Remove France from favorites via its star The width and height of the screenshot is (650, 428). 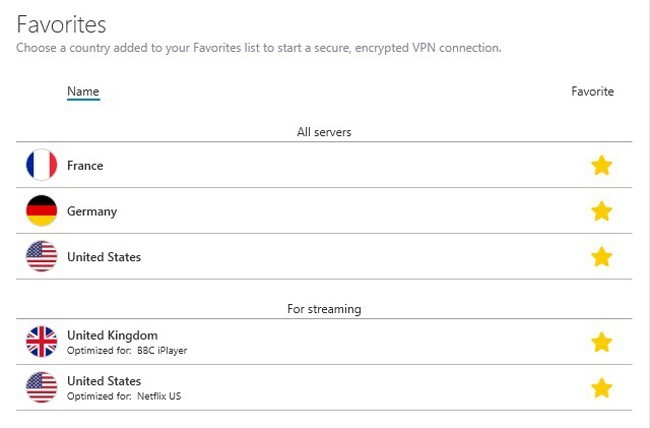(x=601, y=165)
